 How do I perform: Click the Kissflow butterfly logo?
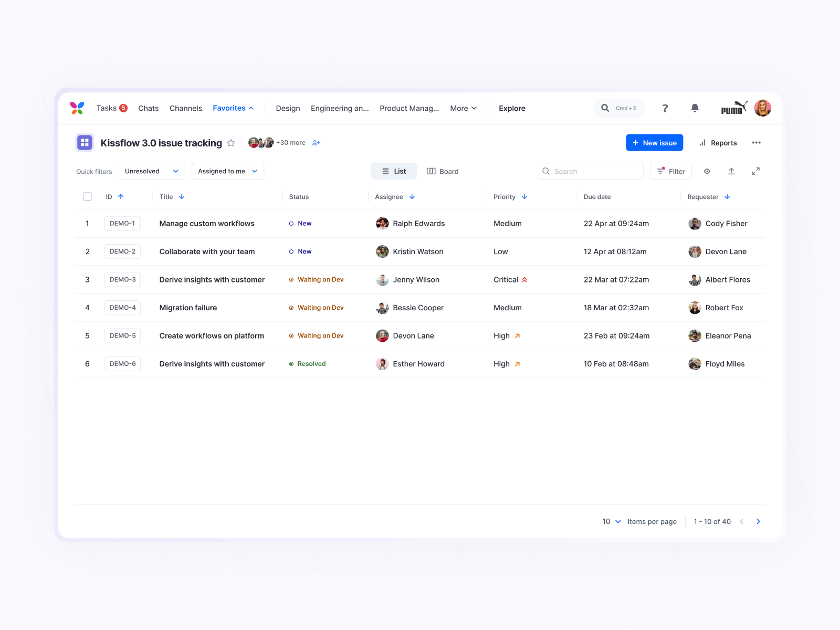[77, 108]
